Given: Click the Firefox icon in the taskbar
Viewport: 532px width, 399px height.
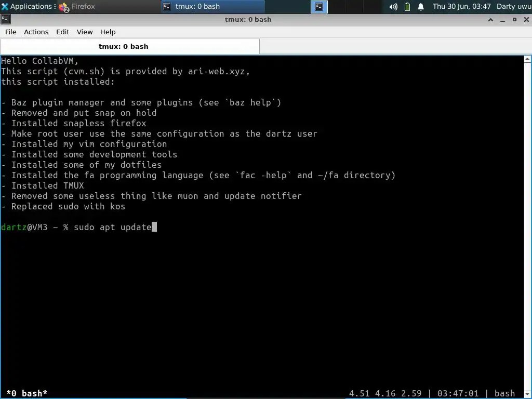Looking at the screenshot, I should point(63,7).
